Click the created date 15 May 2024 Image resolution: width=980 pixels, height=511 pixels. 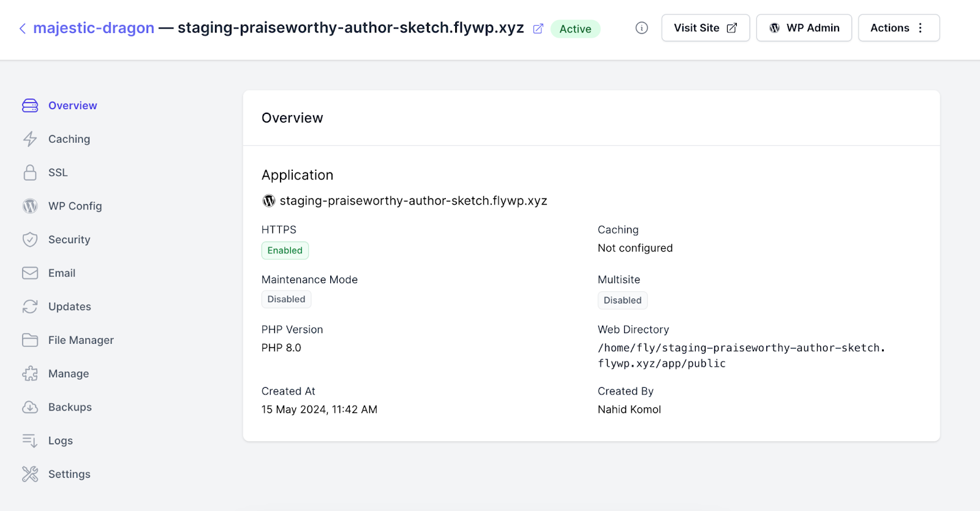[x=319, y=409]
